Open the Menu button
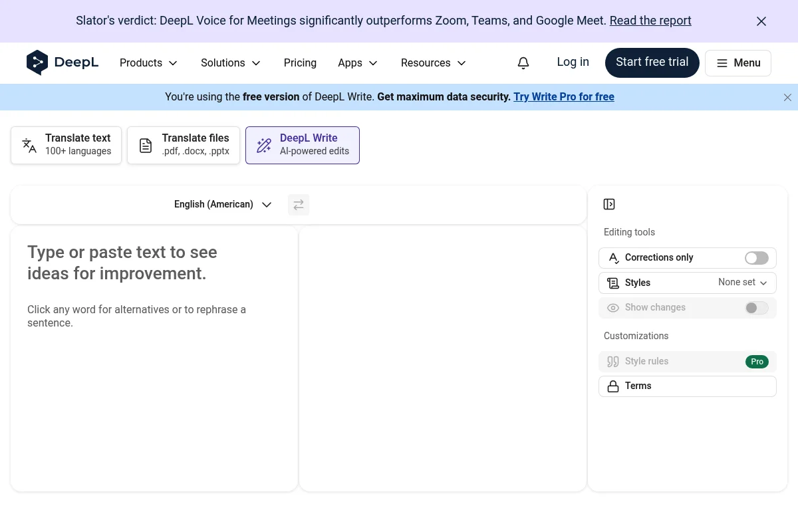The image size is (798, 532). (x=738, y=63)
